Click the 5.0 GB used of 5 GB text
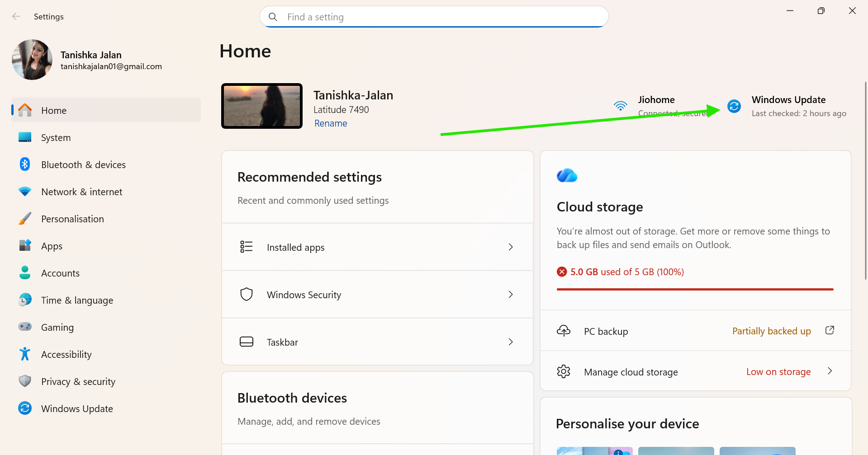The width and height of the screenshot is (868, 455). [627, 272]
